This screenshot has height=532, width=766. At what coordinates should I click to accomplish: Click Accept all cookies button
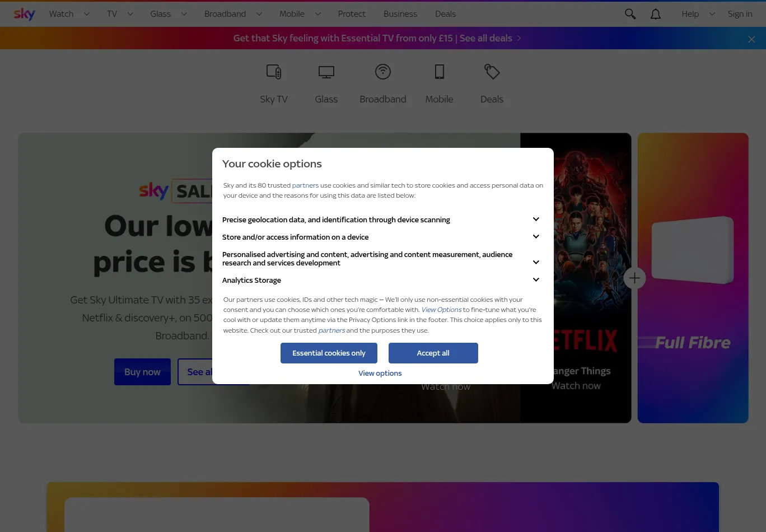point(433,353)
